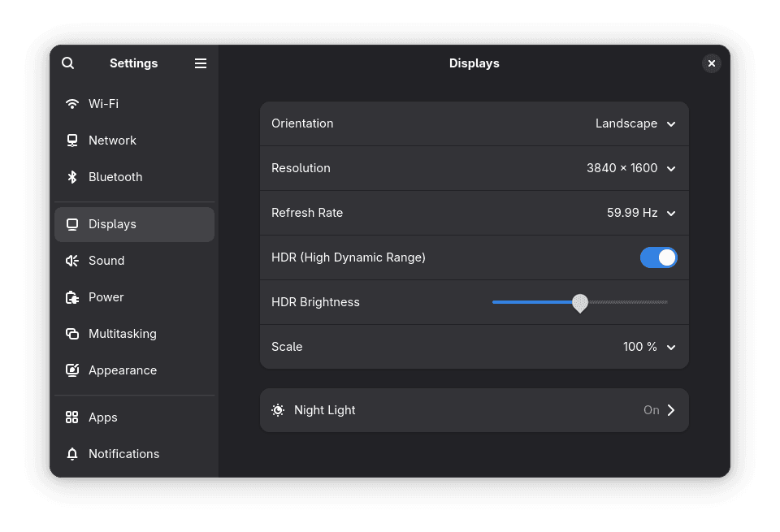The image size is (780, 532).
Task: Click the unfilled part of HDR Brightness track
Action: pos(628,302)
